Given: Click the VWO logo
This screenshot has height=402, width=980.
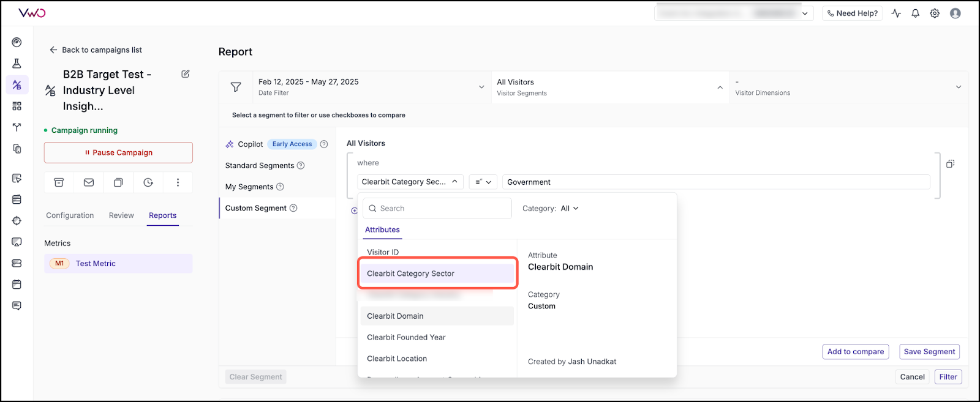Looking at the screenshot, I should [x=32, y=13].
